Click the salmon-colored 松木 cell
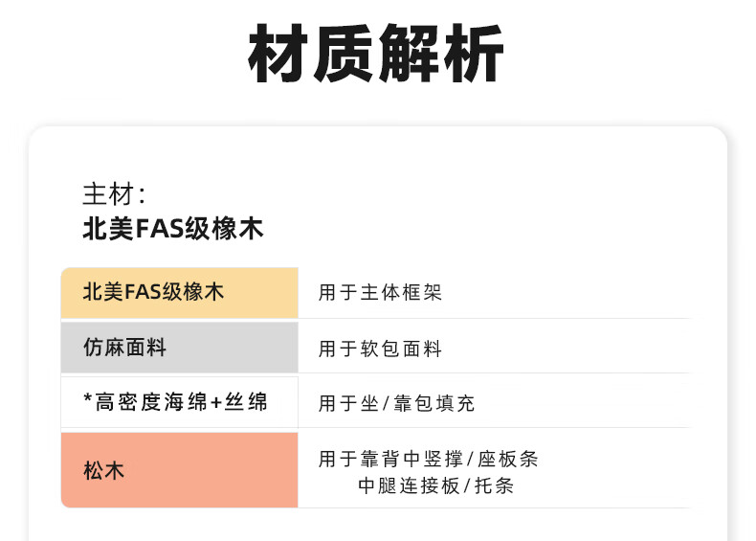Image resolution: width=756 pixels, height=541 pixels. pos(179,469)
